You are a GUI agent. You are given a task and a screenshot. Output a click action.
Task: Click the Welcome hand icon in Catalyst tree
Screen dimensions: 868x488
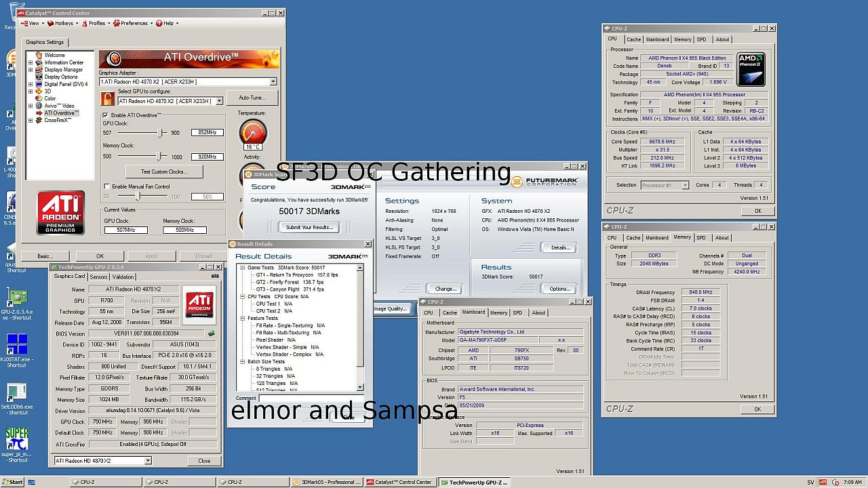39,55
